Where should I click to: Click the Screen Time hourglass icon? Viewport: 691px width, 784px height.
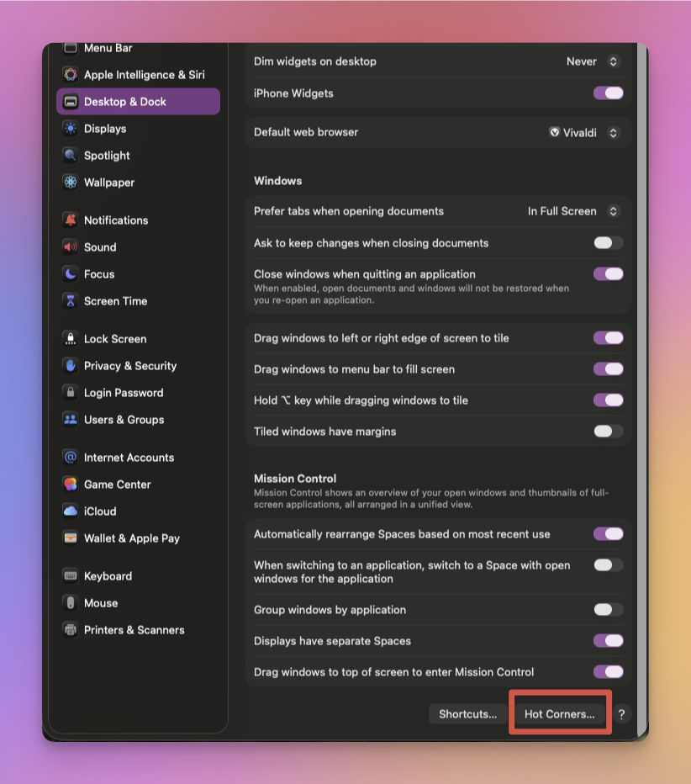pyautogui.click(x=71, y=301)
